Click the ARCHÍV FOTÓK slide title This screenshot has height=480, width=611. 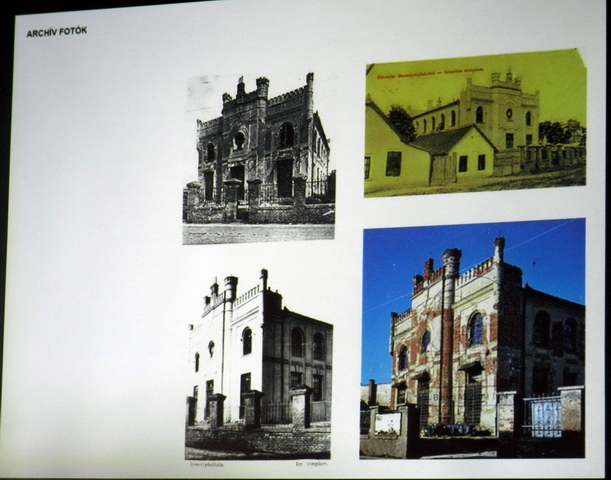[56, 31]
